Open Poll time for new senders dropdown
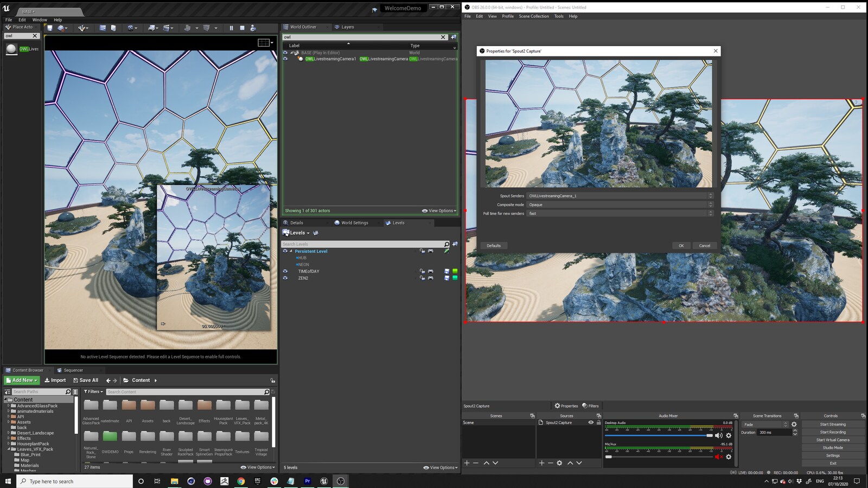The width and height of the screenshot is (868, 488). [620, 213]
